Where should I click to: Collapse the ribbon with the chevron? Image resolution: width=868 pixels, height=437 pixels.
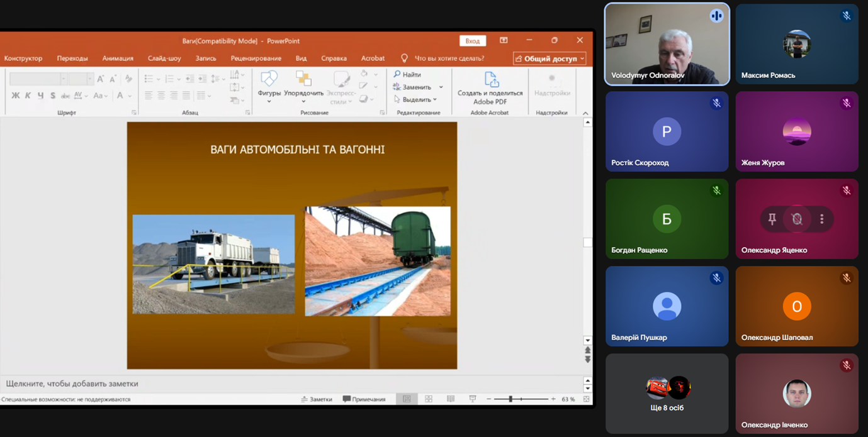coord(585,113)
